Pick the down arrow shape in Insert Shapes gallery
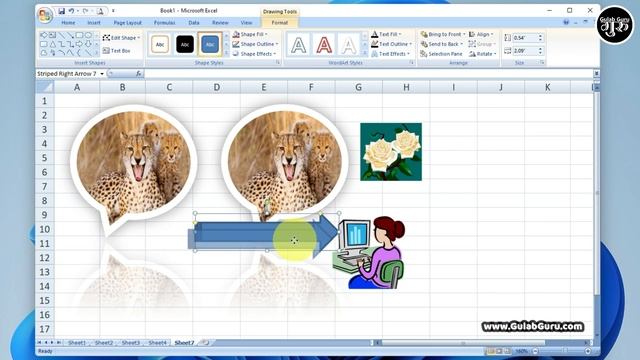The image size is (640, 360). [88, 44]
